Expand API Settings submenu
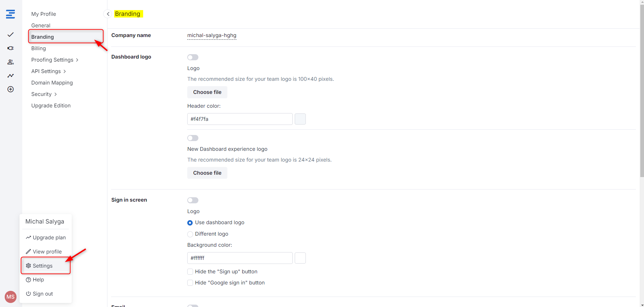 [49, 71]
